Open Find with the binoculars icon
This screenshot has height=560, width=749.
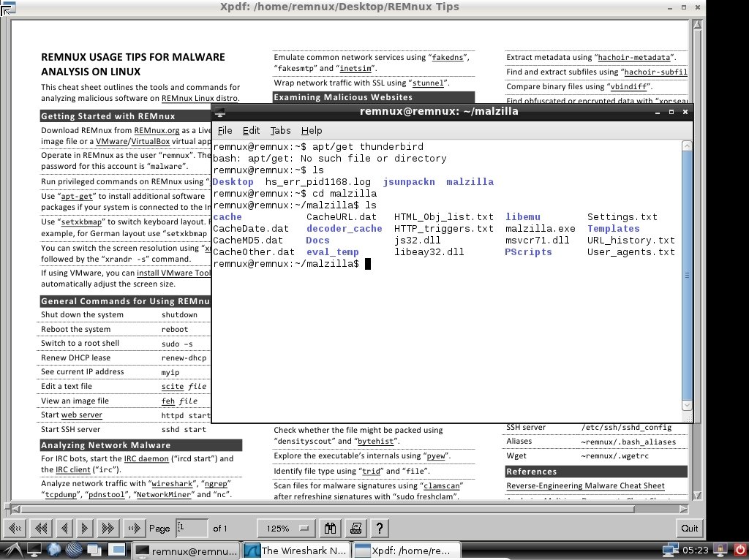[x=330, y=528]
